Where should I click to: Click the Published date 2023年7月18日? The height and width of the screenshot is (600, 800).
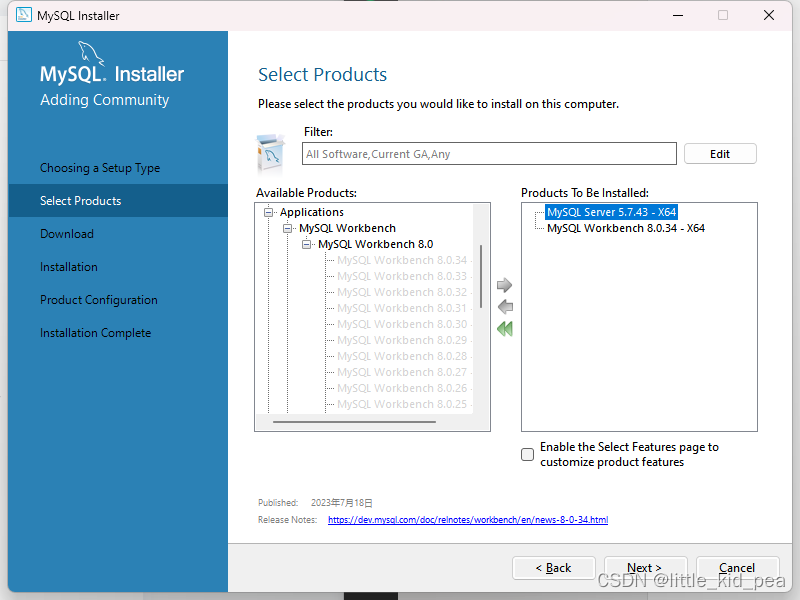pos(341,503)
